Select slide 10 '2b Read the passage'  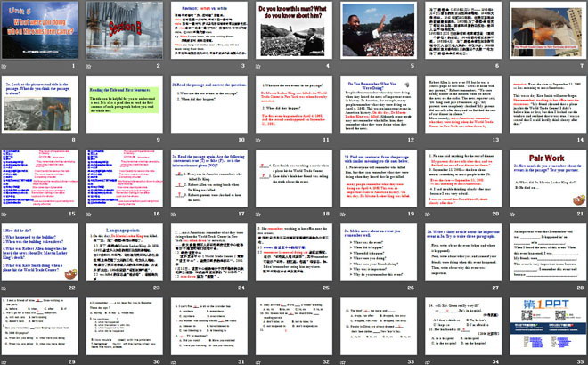coord(209,104)
